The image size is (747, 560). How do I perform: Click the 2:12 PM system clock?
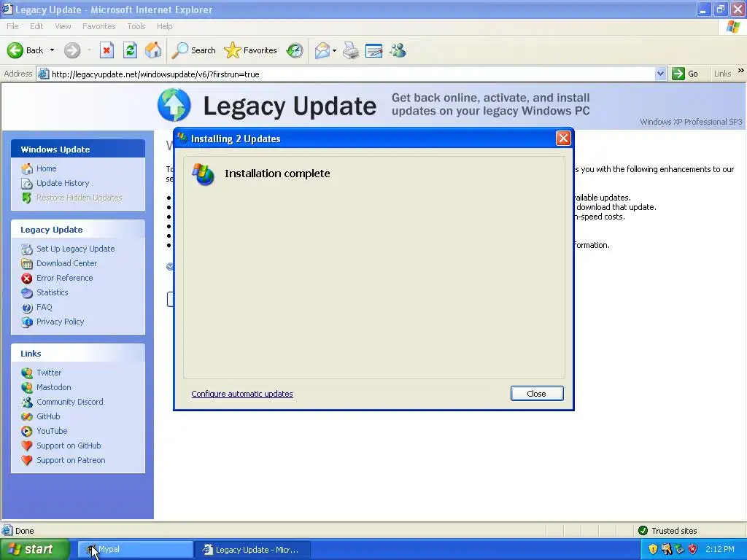click(x=720, y=550)
